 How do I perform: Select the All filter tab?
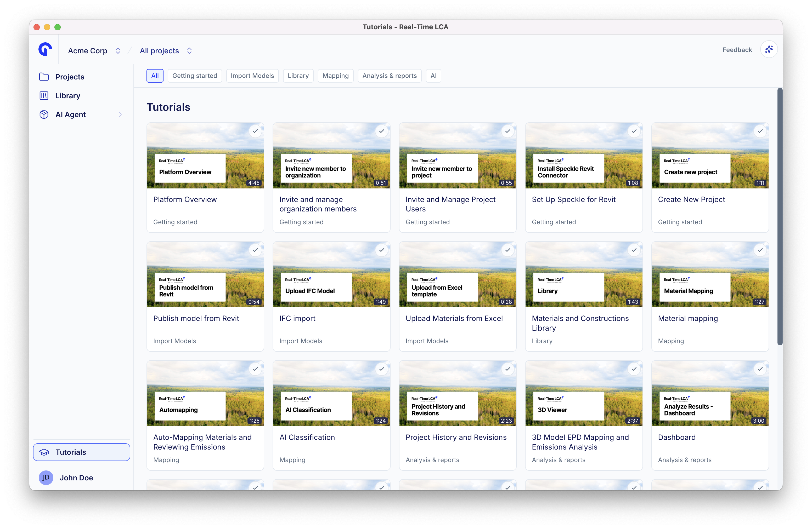155,76
